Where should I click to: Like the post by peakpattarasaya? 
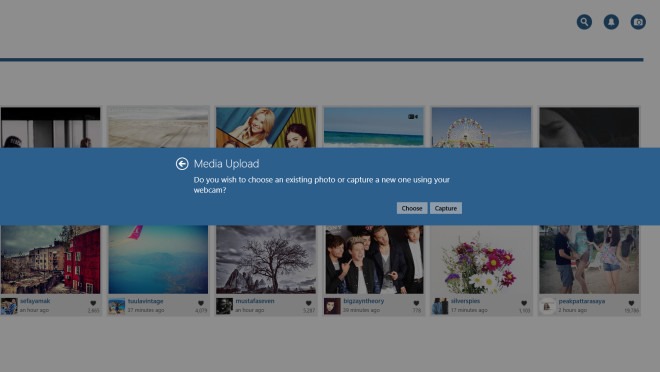(631, 303)
